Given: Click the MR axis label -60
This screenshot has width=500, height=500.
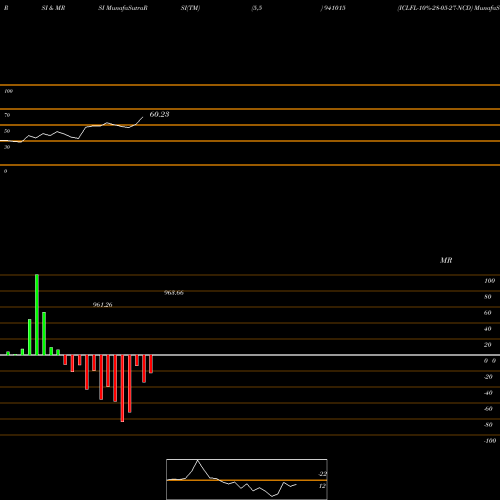Looking at the screenshot, I should tap(488, 409).
